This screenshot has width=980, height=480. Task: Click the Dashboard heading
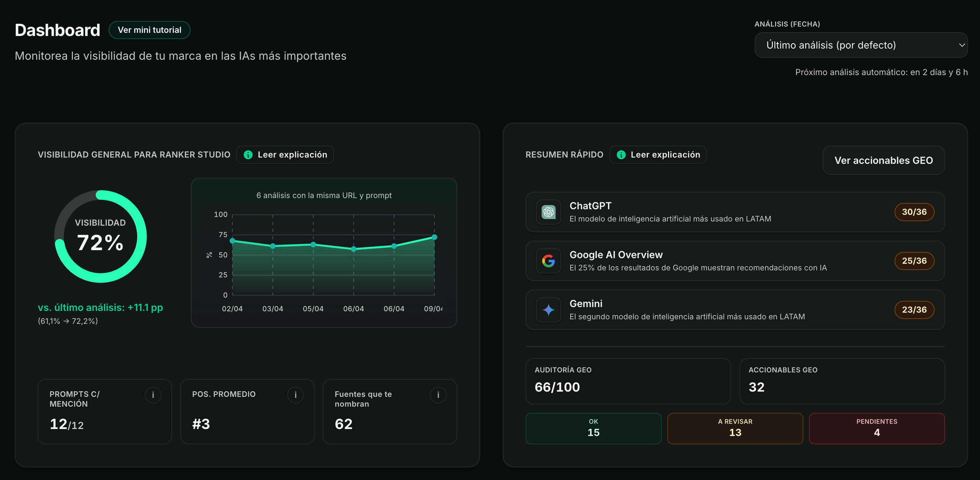58,30
